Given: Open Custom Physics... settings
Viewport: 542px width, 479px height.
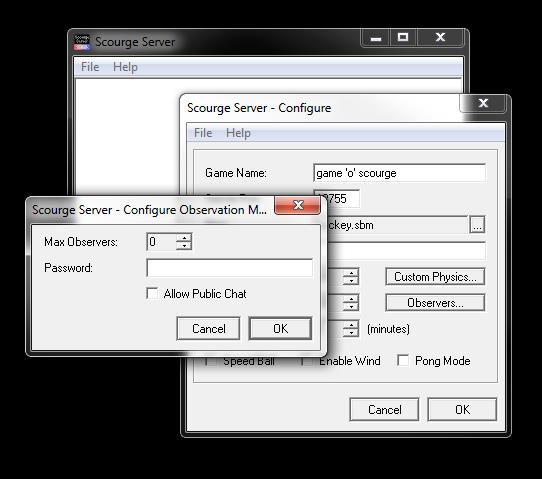Looking at the screenshot, I should (435, 277).
